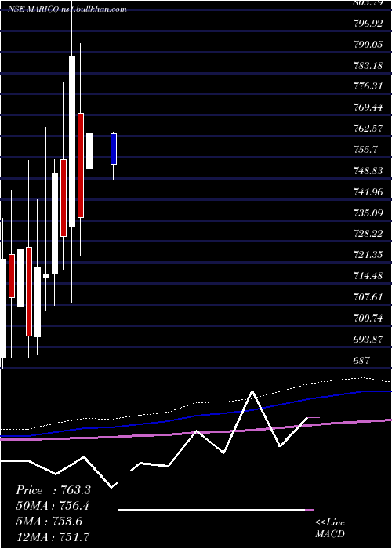Click the MACD histogram box
Viewport: 392px width, 549px height.
tap(216, 510)
